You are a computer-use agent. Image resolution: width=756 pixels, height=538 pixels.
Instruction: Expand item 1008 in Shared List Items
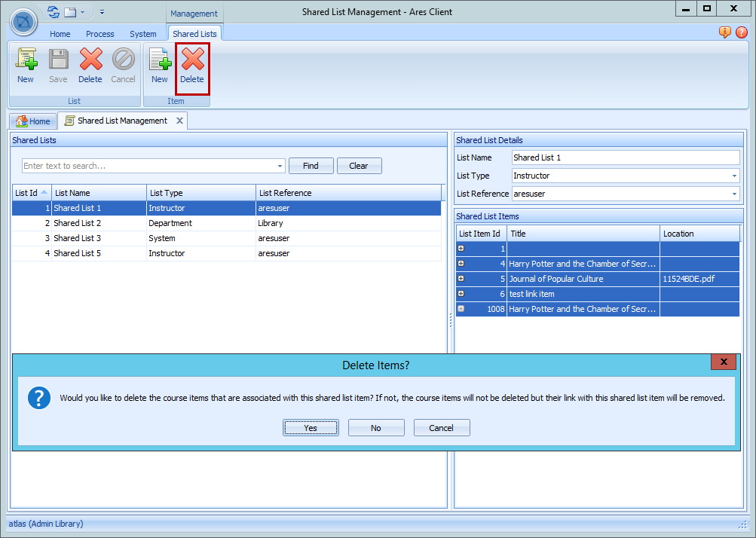pyautogui.click(x=460, y=308)
